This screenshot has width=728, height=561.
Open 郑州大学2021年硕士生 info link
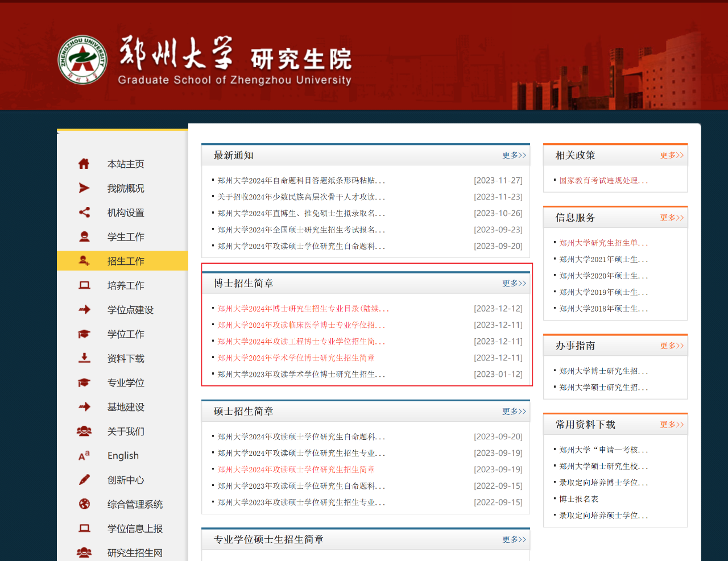pyautogui.click(x=603, y=259)
